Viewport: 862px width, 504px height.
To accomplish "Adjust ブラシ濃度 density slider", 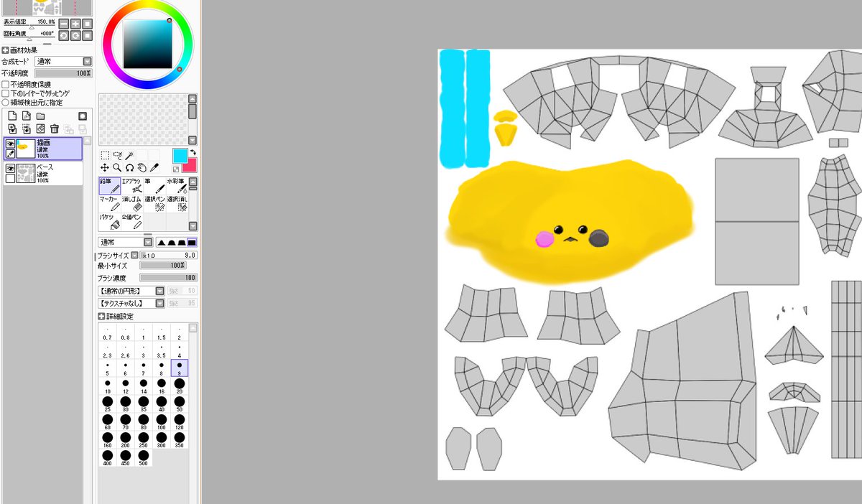I will tap(168, 278).
